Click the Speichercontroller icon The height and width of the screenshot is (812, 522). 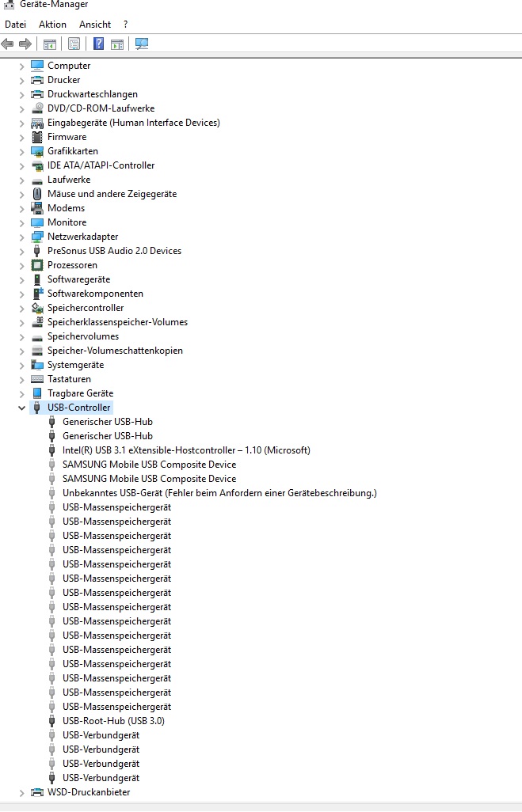(37, 308)
